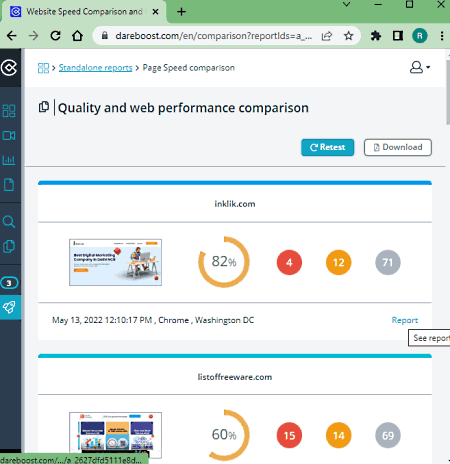Open the Report link for inklik.com

(x=405, y=320)
